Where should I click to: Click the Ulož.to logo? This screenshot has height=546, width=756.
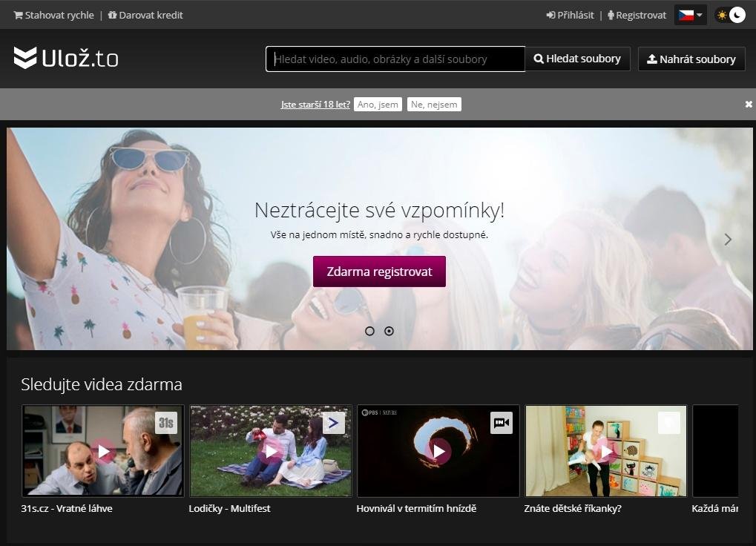(x=66, y=59)
